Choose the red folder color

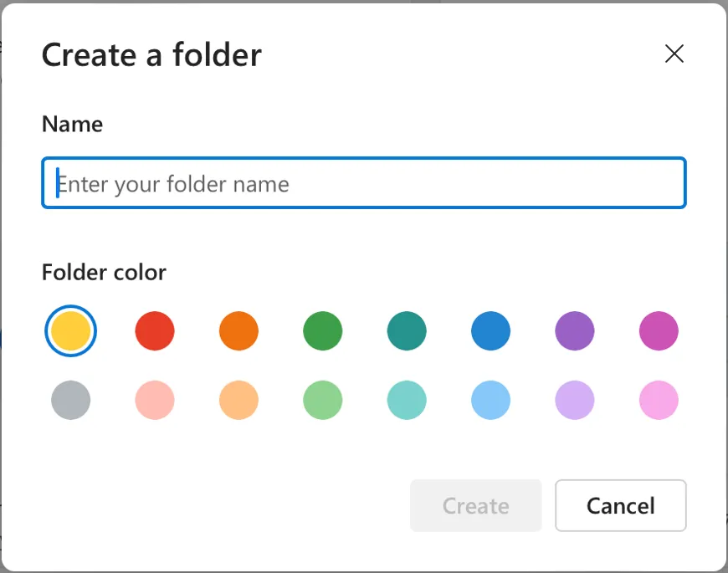pos(155,331)
